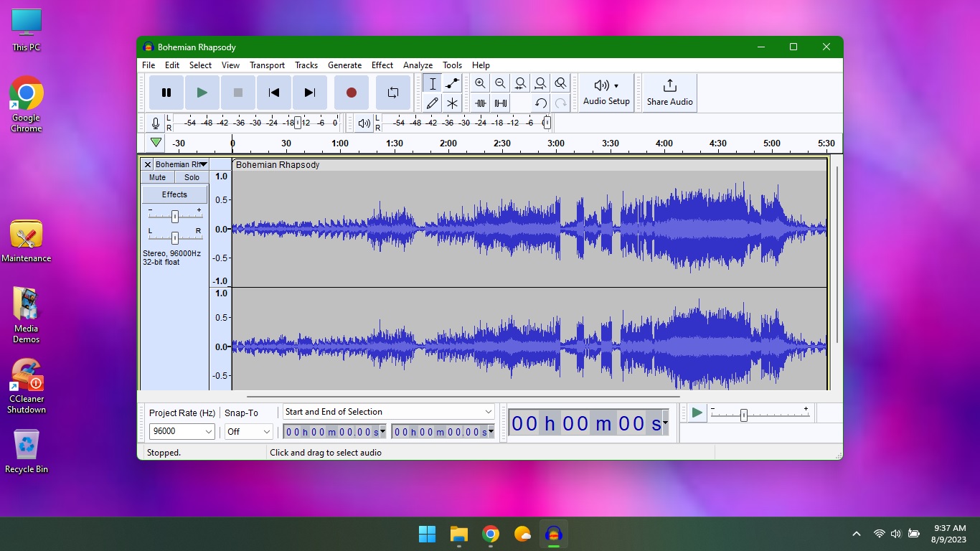980x551 pixels.
Task: Open File Explorer from the taskbar
Action: 458,534
